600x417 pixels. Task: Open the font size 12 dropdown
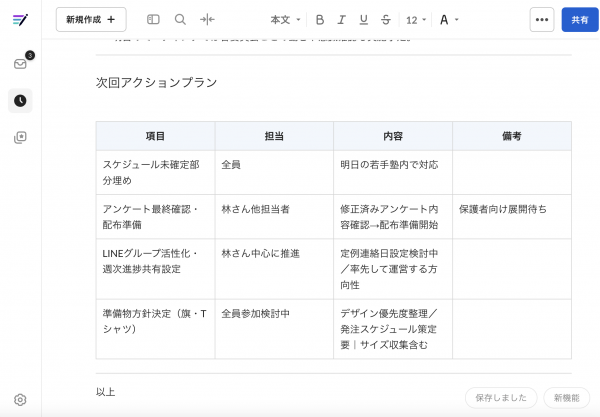(416, 19)
